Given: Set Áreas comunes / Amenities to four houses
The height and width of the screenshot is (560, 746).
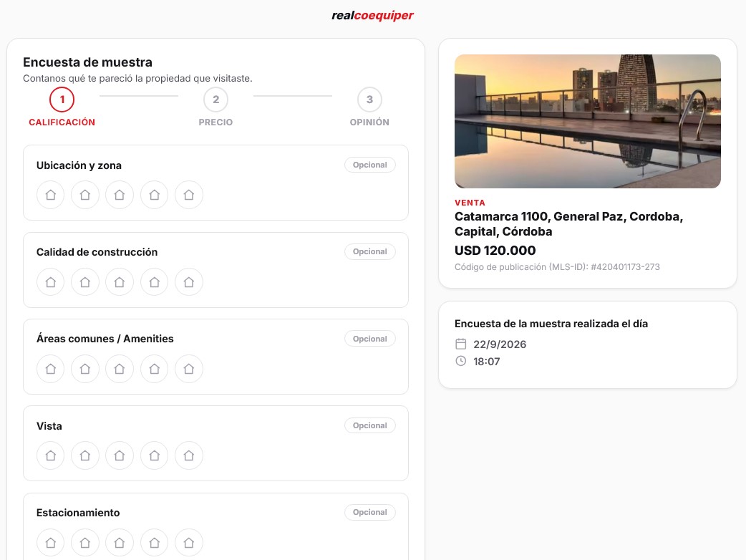Looking at the screenshot, I should click(154, 369).
